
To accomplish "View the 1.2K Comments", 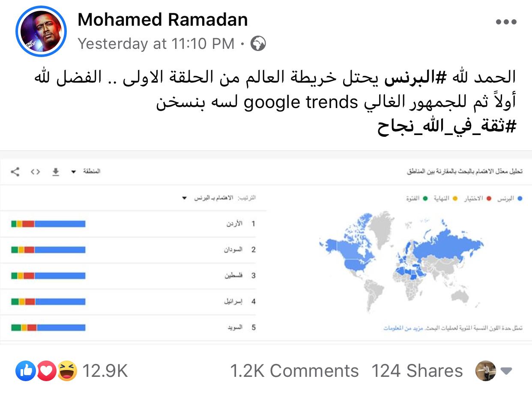I will click(294, 371).
